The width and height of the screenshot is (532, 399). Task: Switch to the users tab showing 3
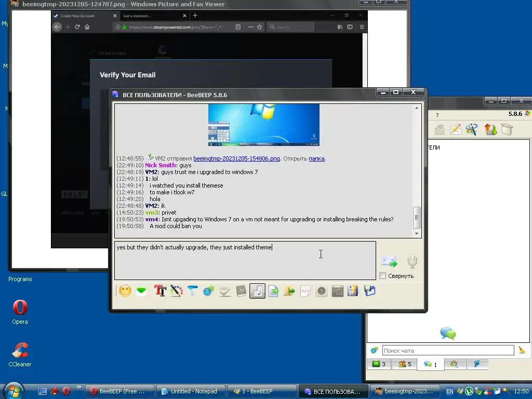(x=379, y=364)
